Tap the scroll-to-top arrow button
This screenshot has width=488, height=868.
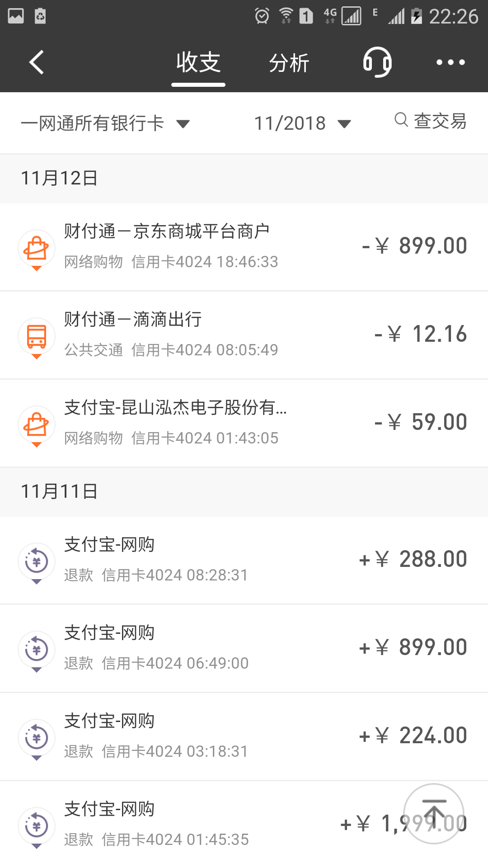434,814
